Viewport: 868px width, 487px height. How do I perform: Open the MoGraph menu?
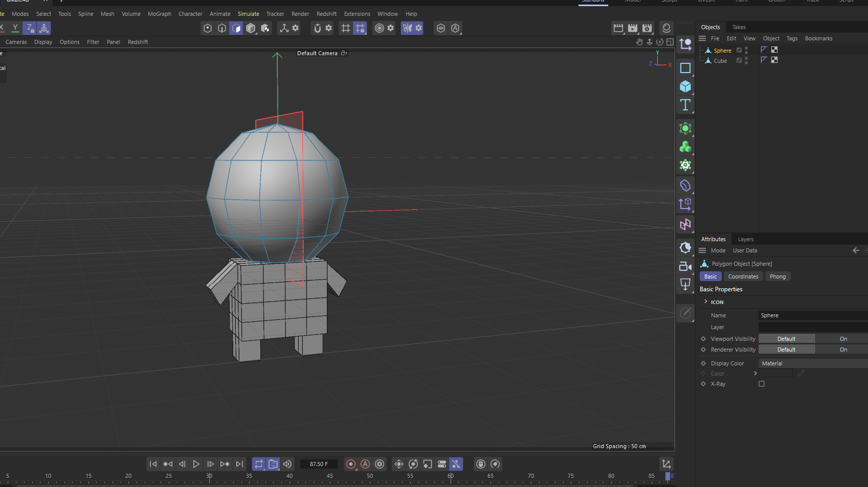coord(159,14)
